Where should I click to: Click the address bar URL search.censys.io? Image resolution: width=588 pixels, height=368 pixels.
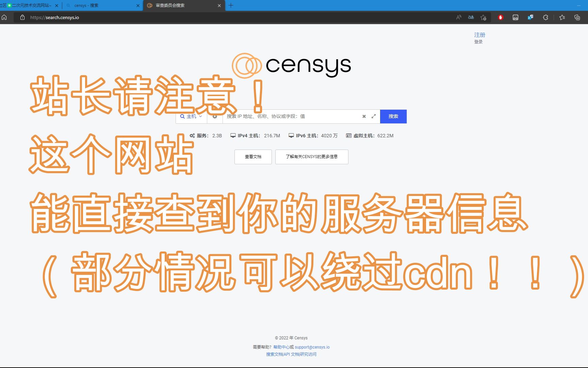click(54, 17)
